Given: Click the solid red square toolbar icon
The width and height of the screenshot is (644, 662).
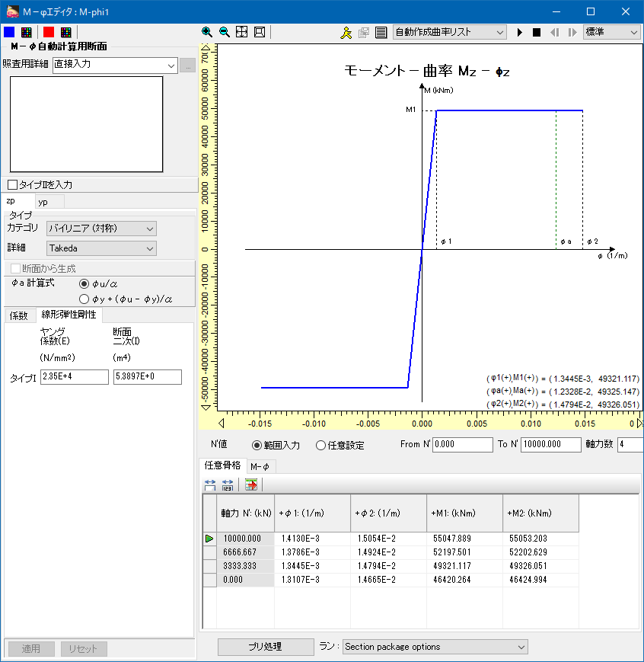Looking at the screenshot, I should [x=49, y=32].
